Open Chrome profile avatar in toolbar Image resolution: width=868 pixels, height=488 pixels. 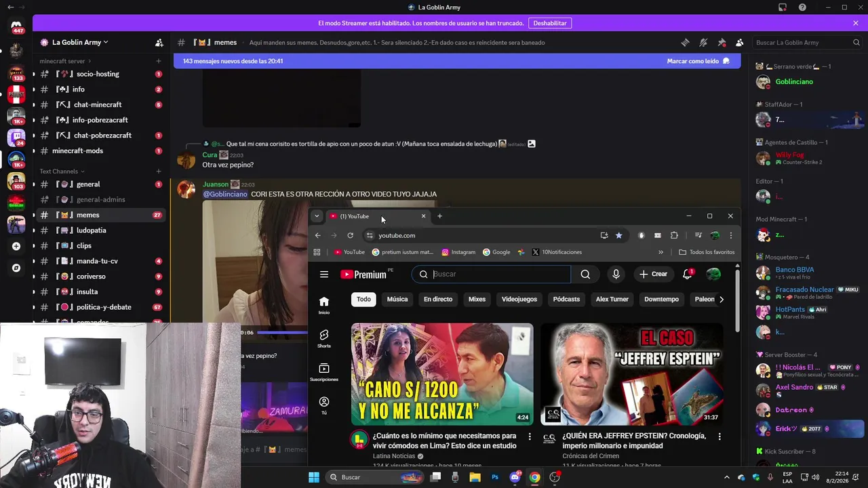point(715,235)
